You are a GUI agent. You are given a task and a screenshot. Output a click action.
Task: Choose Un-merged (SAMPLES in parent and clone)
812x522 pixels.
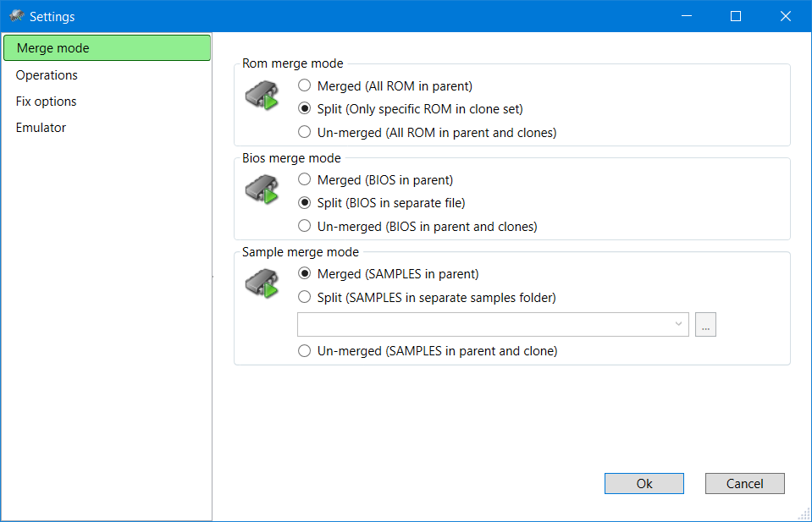click(305, 351)
